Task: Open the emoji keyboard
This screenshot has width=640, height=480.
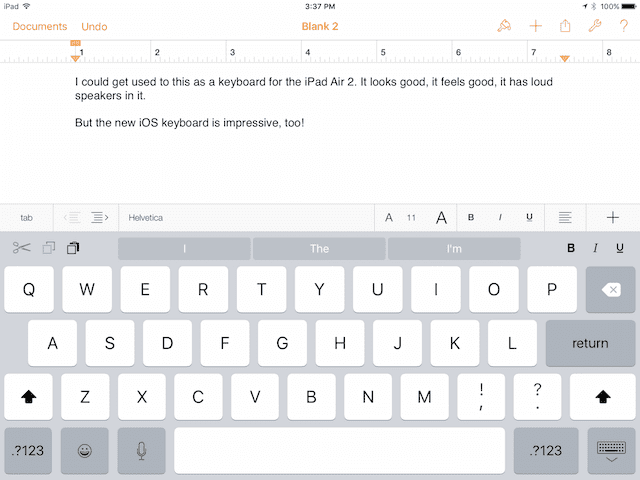Action: tap(85, 451)
